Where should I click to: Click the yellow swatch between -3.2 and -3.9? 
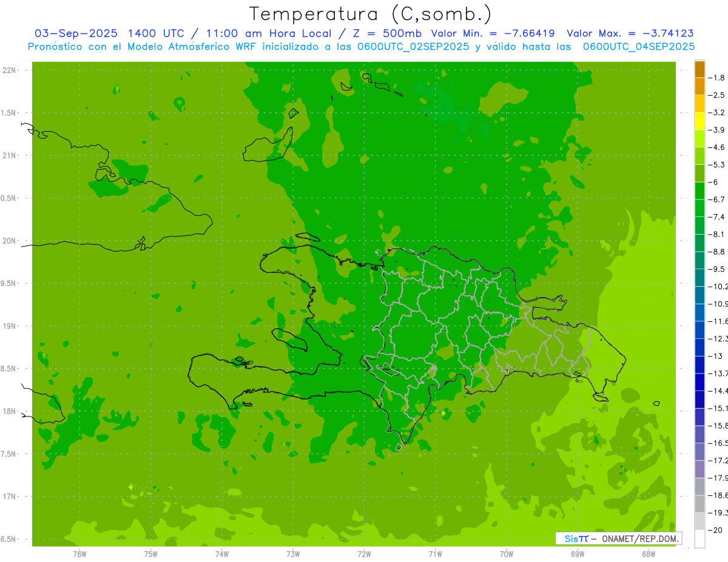pyautogui.click(x=699, y=121)
